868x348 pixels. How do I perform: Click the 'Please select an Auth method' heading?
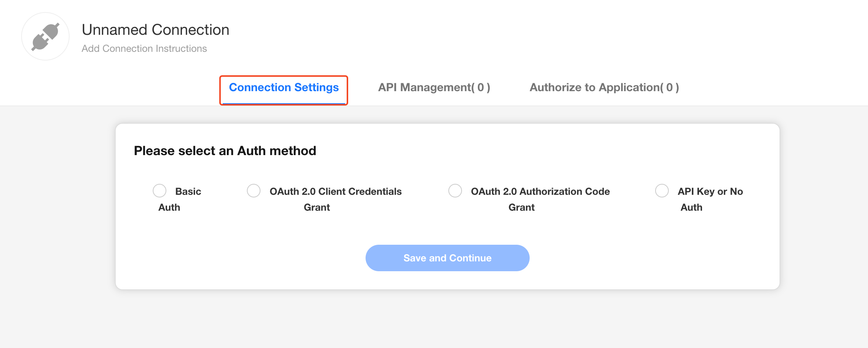[225, 151]
